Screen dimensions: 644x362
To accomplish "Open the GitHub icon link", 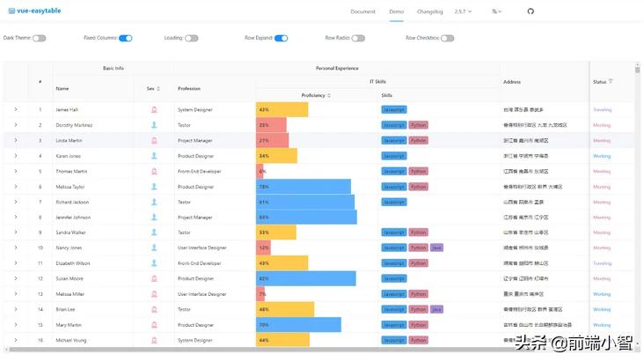I will coord(531,11).
